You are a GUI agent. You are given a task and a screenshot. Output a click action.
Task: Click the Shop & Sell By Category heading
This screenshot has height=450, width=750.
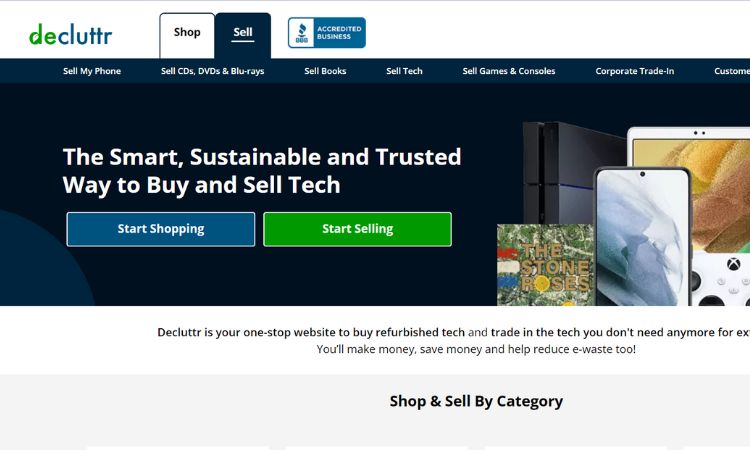pos(476,401)
